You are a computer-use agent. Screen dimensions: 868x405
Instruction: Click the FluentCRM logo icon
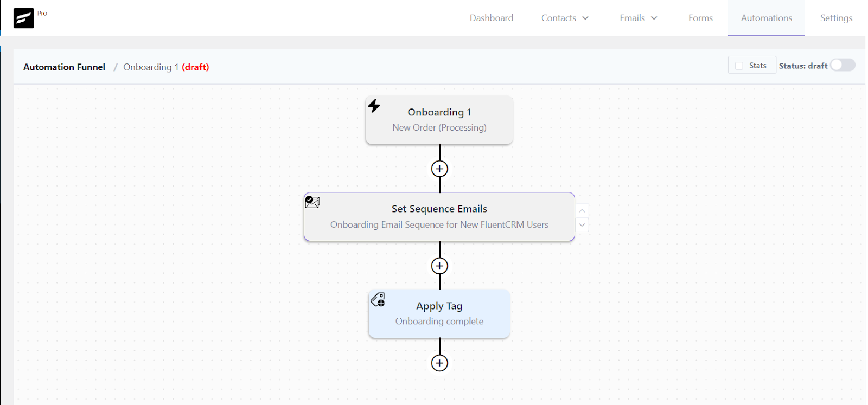(x=23, y=18)
